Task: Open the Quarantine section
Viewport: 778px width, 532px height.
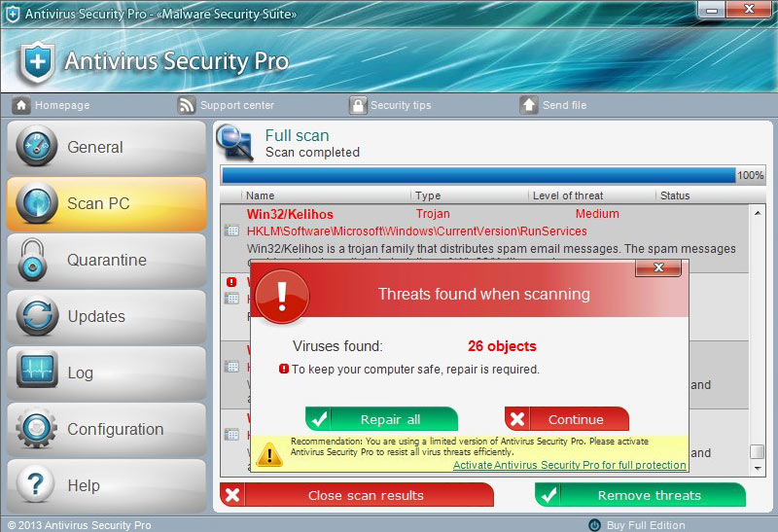Action: point(107,260)
